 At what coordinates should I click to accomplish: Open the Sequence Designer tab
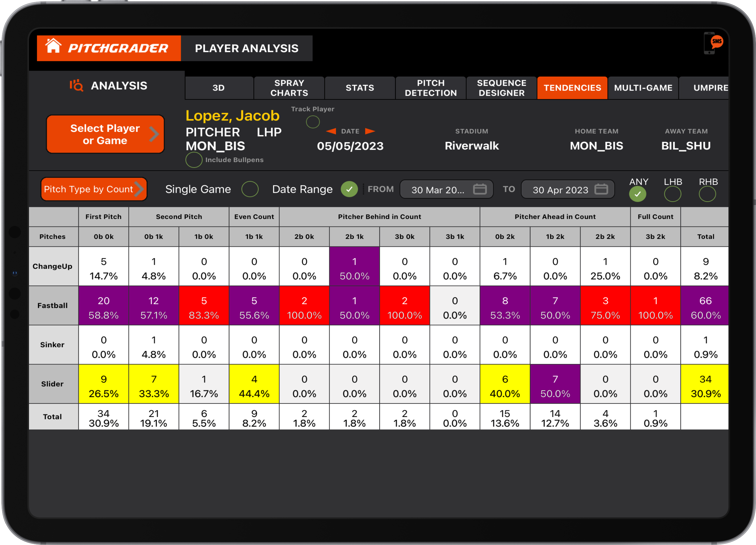point(501,88)
